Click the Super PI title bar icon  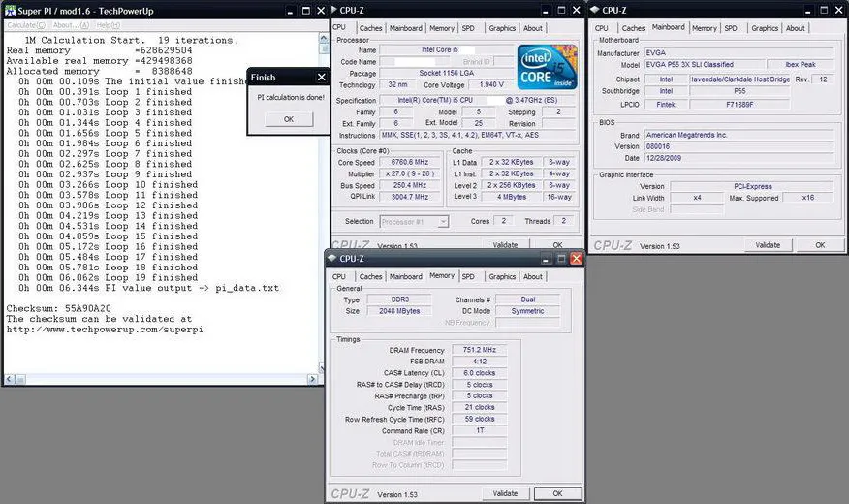tap(10, 11)
